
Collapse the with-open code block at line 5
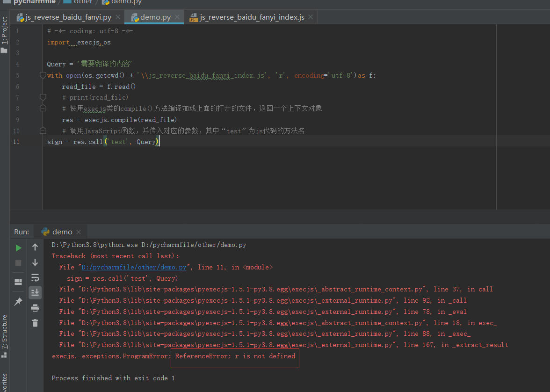click(x=43, y=75)
